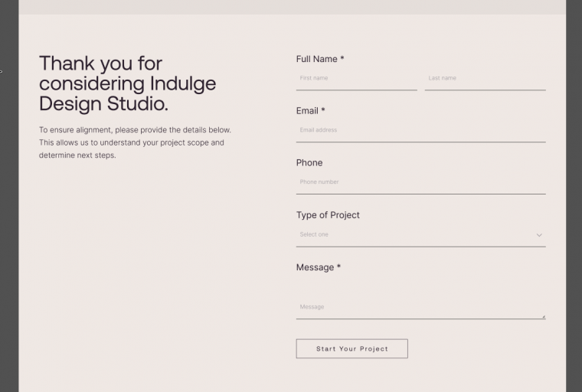Click the 'To ensure alignment' paragraph
Screen dimensions: 582x392
coord(135,142)
